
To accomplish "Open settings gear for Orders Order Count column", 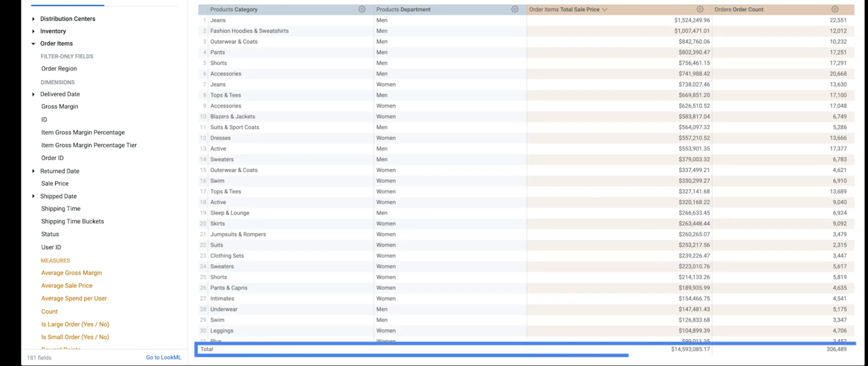I will (x=835, y=10).
